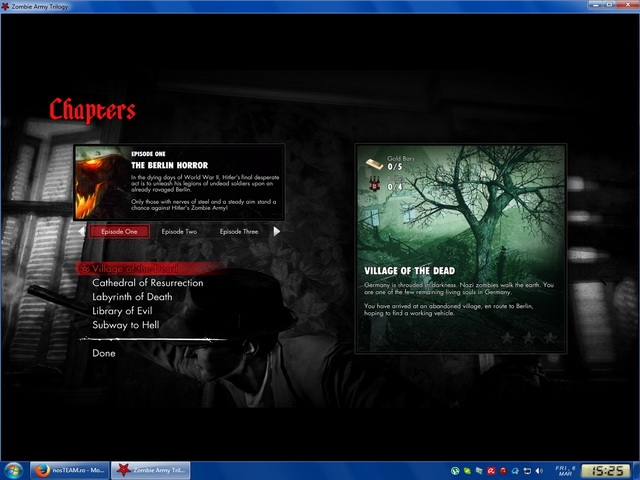Click the red star title bar icon

tap(5, 6)
